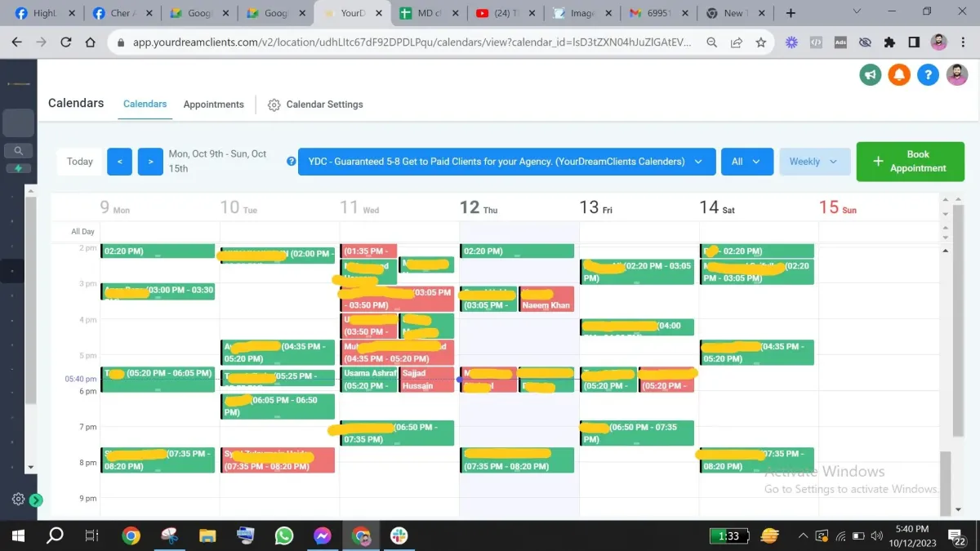Expand the YDC calendar selection dropdown
Screen dimensions: 980x551
click(x=506, y=162)
